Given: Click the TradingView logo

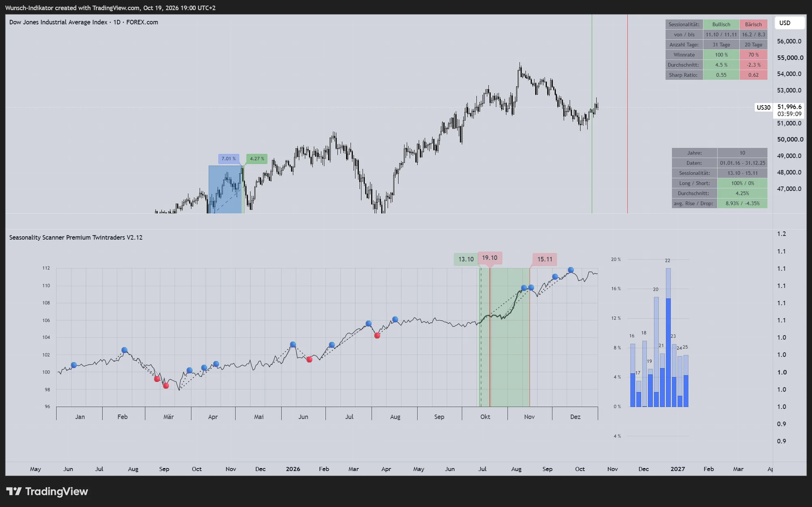Looking at the screenshot, I should point(47,492).
